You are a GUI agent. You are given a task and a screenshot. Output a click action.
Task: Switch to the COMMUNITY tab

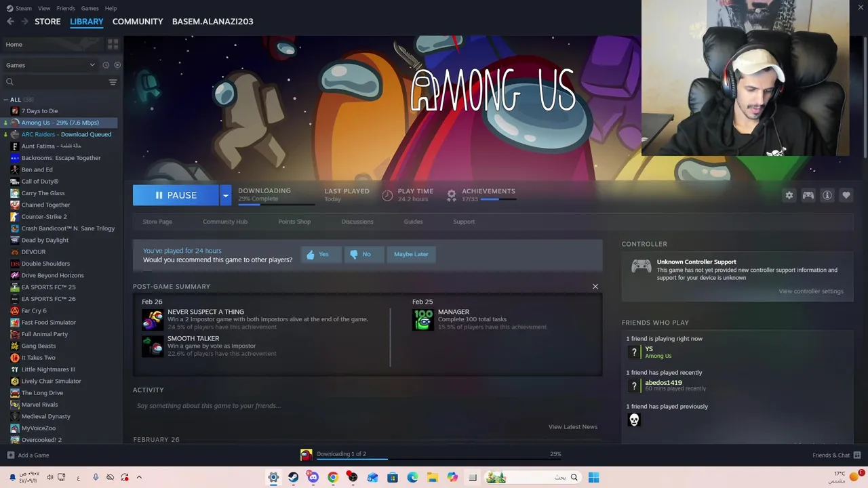138,22
